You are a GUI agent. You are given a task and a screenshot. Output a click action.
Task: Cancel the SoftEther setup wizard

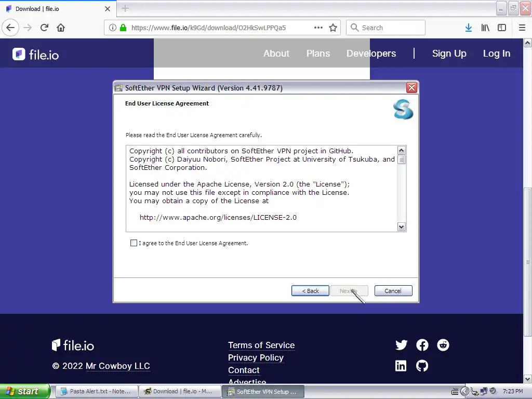(393, 291)
